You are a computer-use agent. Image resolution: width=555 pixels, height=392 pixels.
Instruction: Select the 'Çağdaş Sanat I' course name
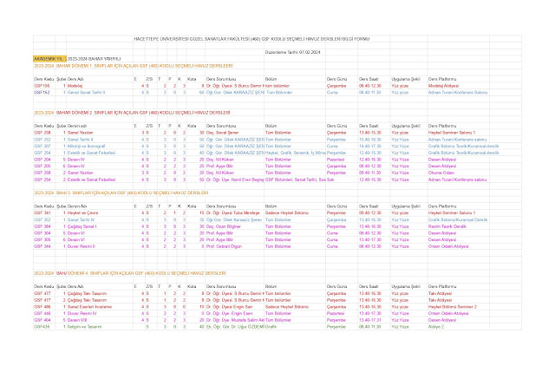[x=82, y=226]
